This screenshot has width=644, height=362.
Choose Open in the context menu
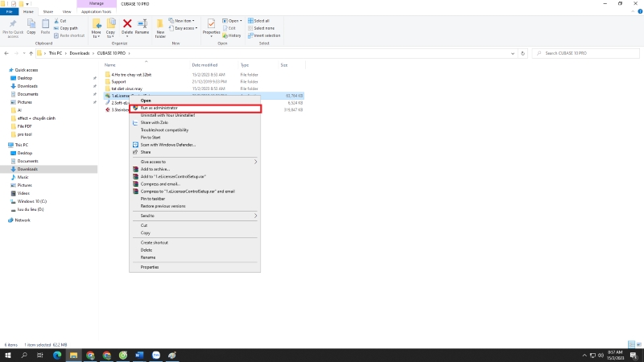pos(195,101)
